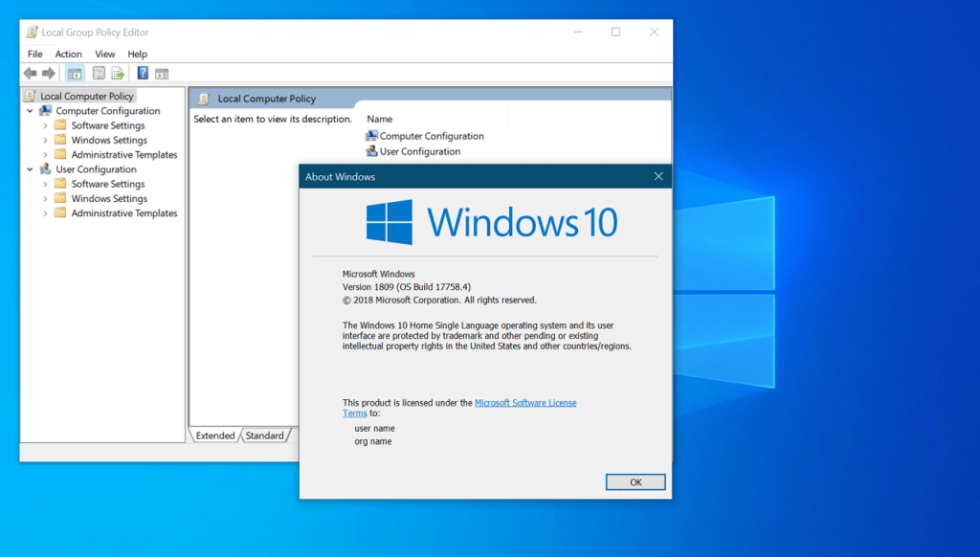The image size is (980, 557).
Task: Expand Software Settings under Computer Configuration
Action: 45,125
